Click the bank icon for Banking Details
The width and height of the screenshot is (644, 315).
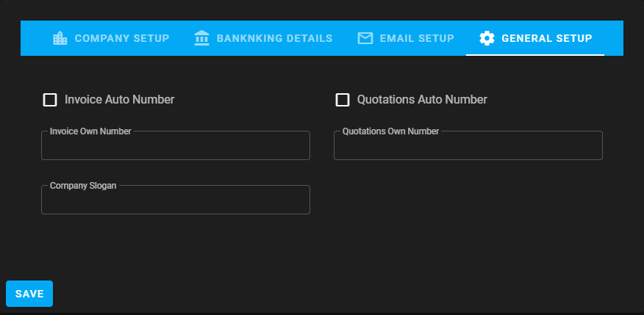202,38
